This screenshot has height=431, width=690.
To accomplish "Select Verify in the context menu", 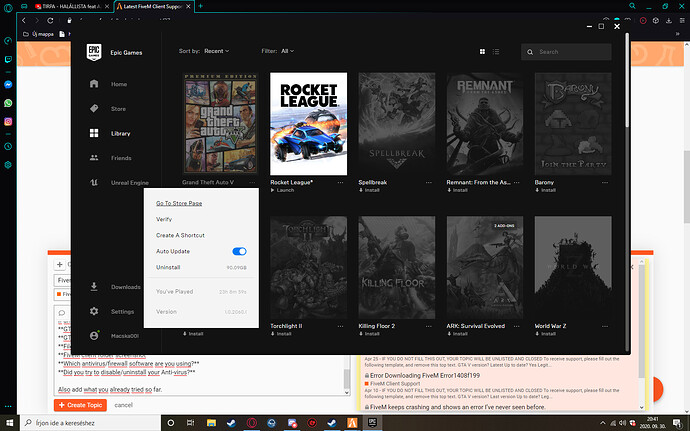I will click(x=164, y=218).
